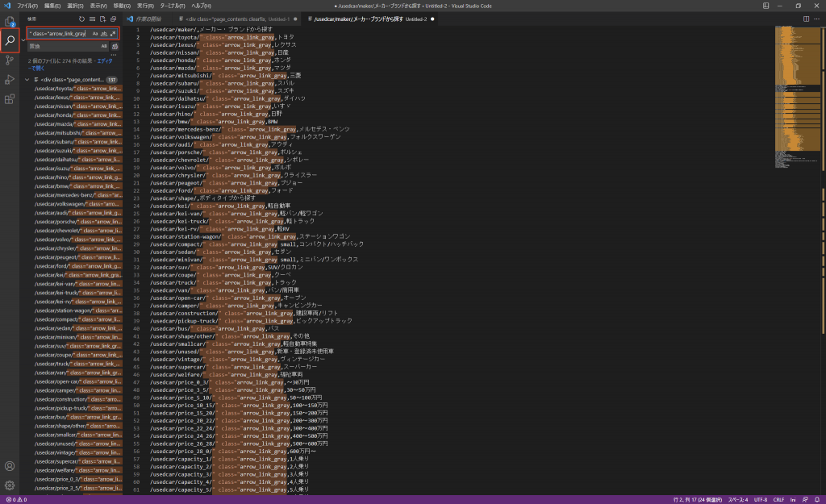Click line 38 建設車両/リフト text

(x=316, y=314)
